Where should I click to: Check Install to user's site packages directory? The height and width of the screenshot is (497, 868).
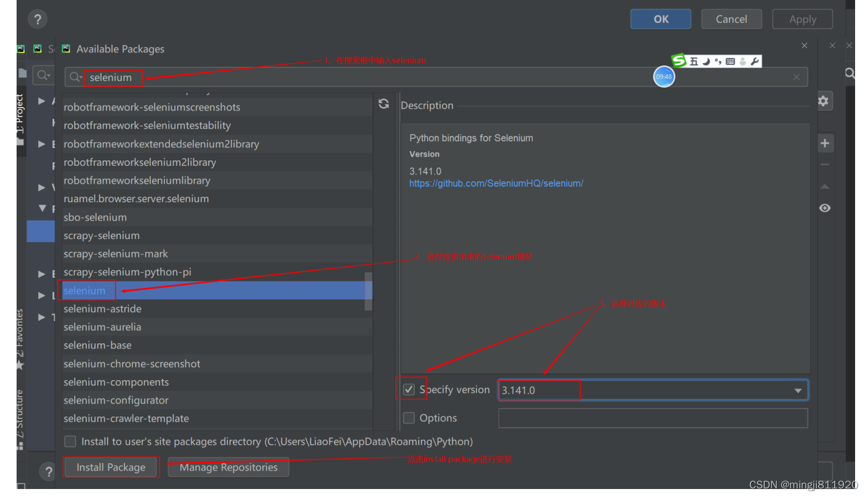pyautogui.click(x=71, y=441)
